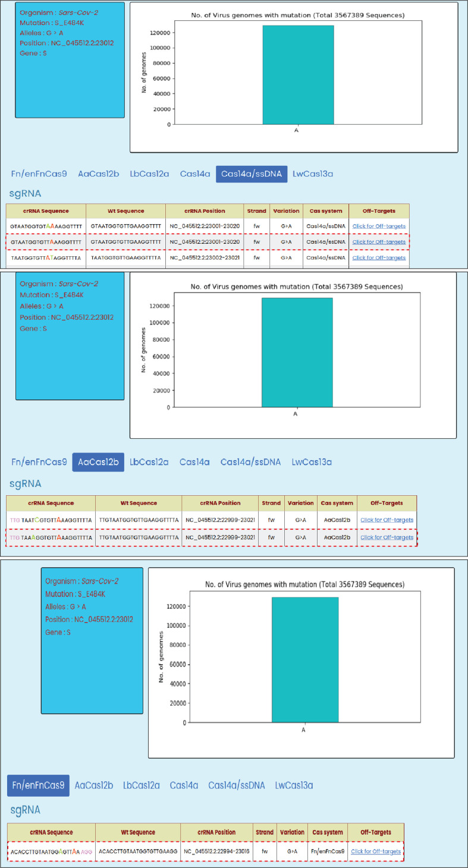Open off-targets link for crRNA GTAATGGTGTTAAAGGTTTT
468x868 pixels.
point(379,242)
